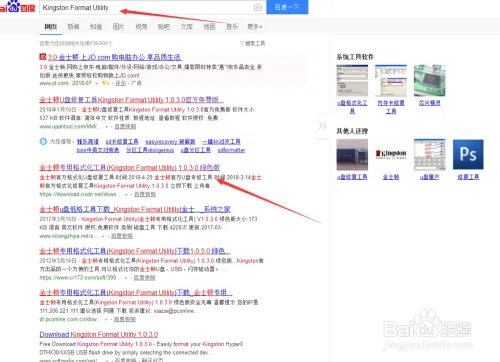Expand the arrow beside the download.csdn.net URL

point(126,194)
